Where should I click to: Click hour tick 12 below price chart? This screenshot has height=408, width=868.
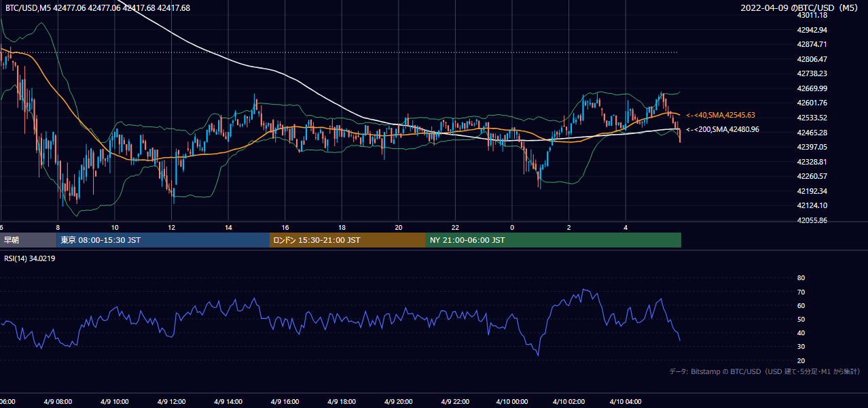click(x=172, y=228)
